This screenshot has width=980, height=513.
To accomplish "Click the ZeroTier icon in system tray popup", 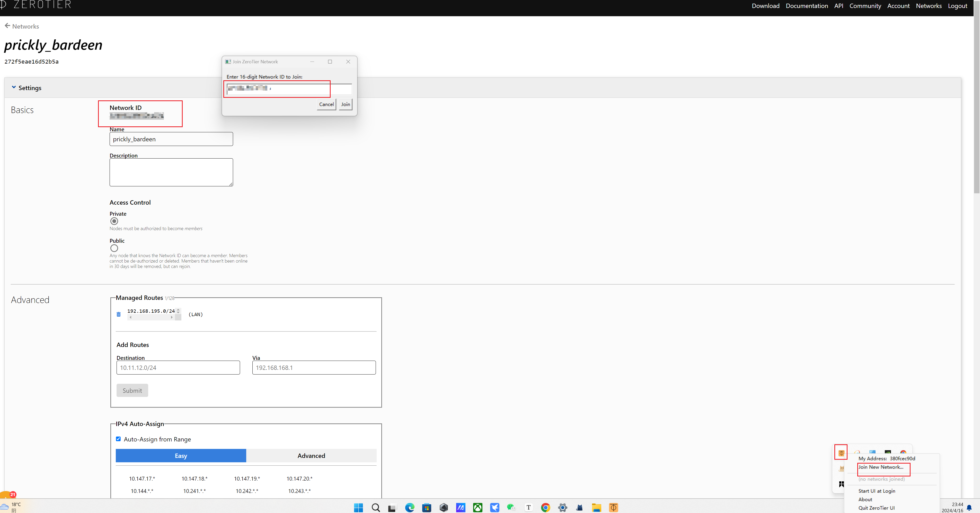I will 841,453.
